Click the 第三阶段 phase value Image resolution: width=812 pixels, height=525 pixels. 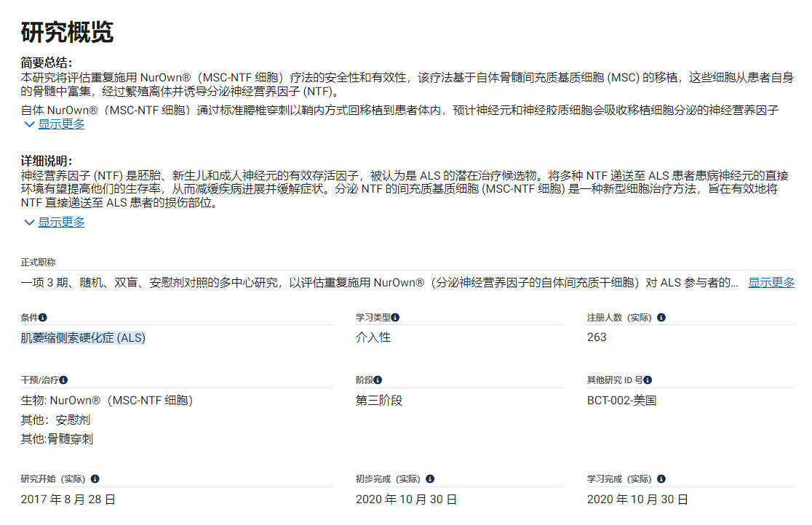(x=380, y=400)
